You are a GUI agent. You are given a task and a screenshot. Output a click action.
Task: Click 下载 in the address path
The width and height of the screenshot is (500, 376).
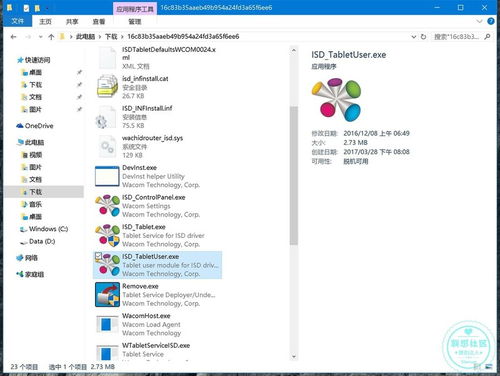click(111, 37)
